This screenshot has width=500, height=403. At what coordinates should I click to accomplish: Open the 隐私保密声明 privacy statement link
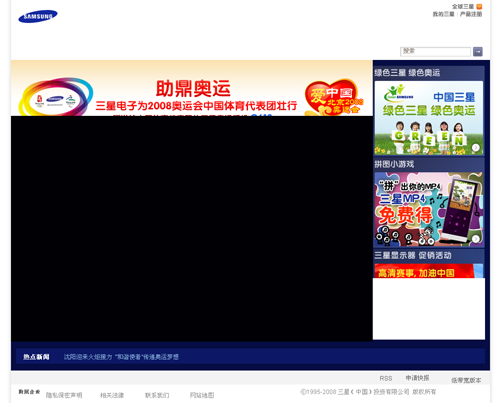pyautogui.click(x=64, y=395)
